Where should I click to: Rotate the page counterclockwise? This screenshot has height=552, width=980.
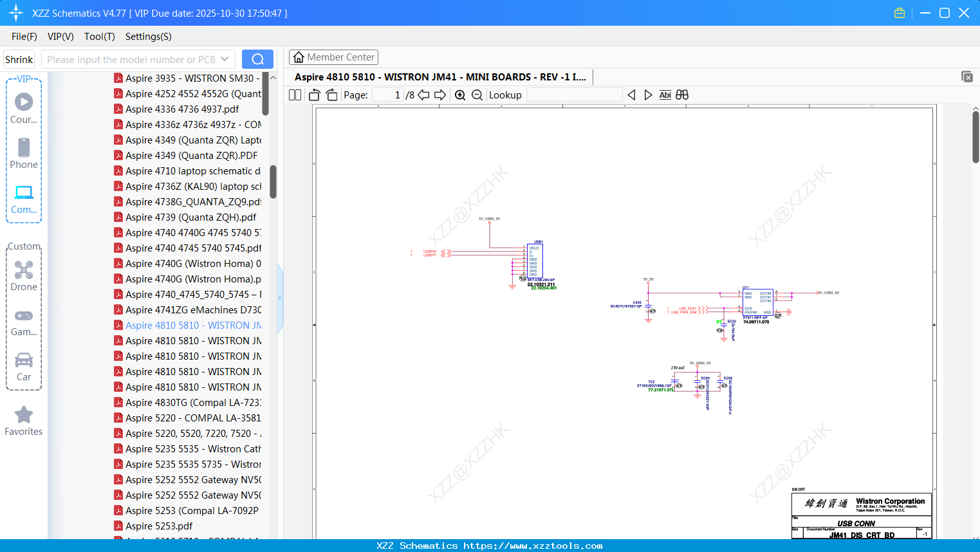click(x=315, y=95)
